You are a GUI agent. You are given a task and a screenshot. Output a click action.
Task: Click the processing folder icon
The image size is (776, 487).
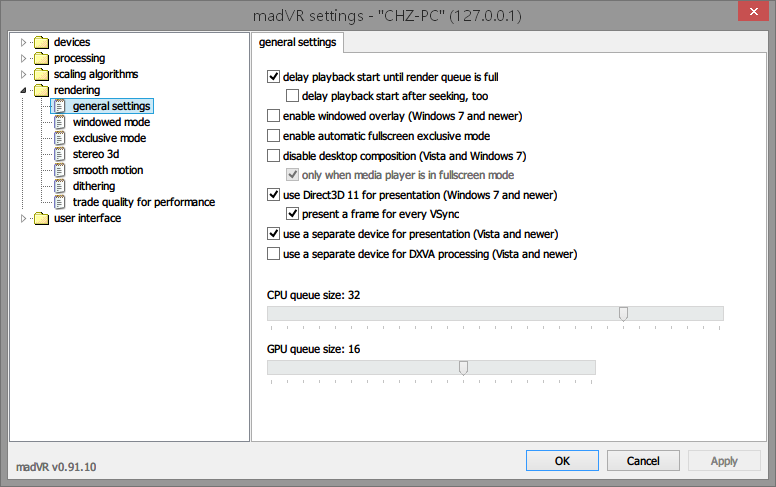(x=41, y=58)
